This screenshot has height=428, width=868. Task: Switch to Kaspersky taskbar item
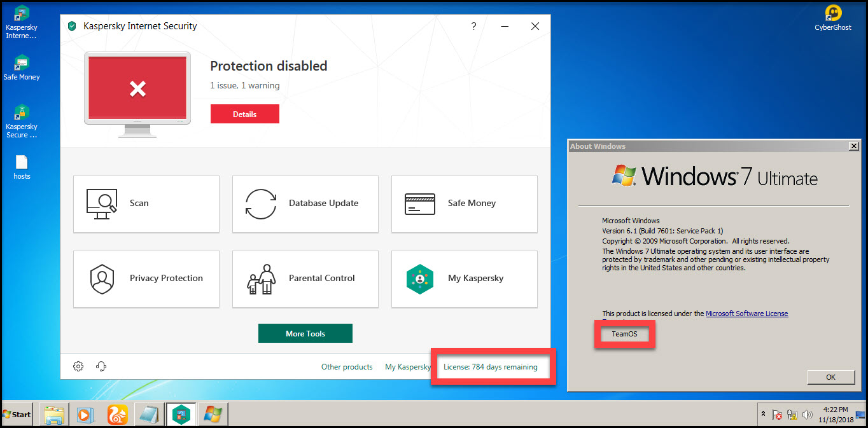[181, 415]
